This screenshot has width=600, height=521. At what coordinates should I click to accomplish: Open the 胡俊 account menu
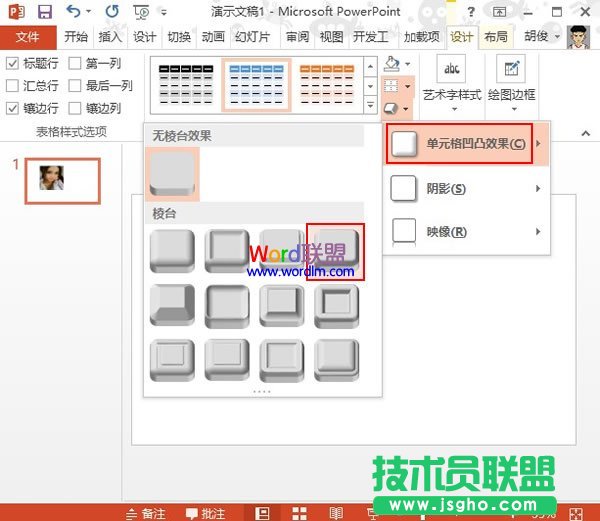[x=542, y=36]
